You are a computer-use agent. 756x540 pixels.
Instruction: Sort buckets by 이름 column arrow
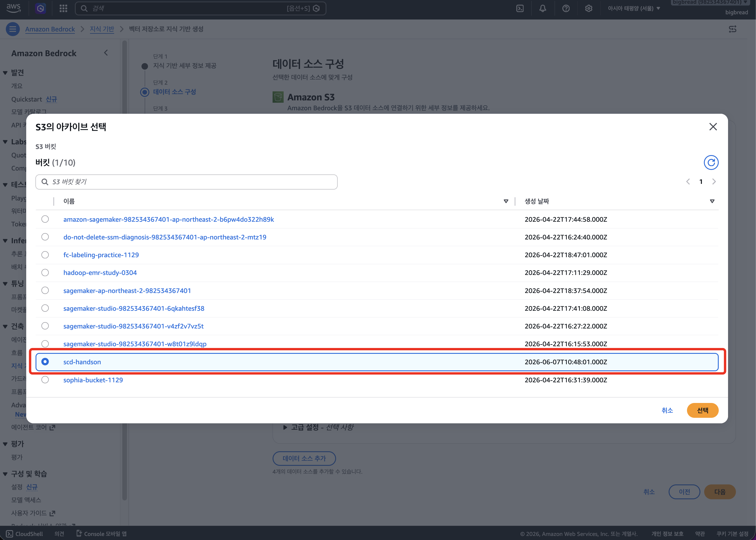(506, 201)
